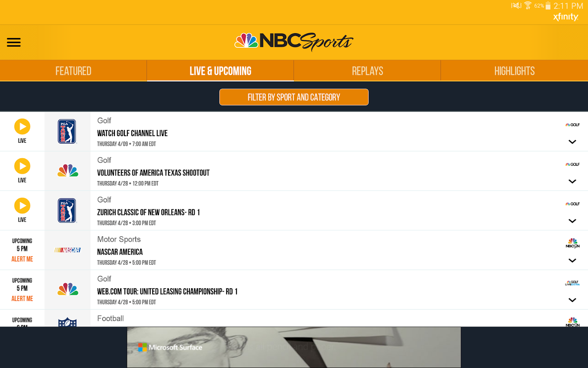The width and height of the screenshot is (588, 368).
Task: Expand details for Watch Golf Channel Live
Action: click(x=572, y=142)
